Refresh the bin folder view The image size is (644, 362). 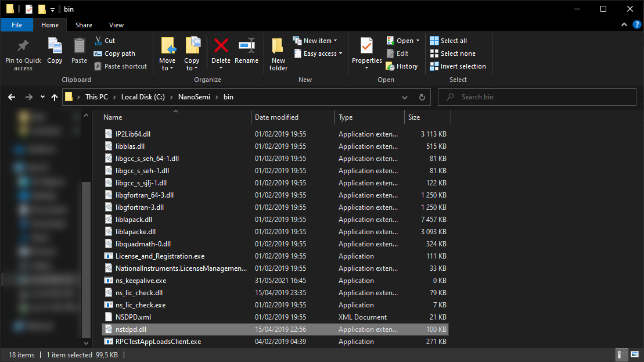coord(422,97)
